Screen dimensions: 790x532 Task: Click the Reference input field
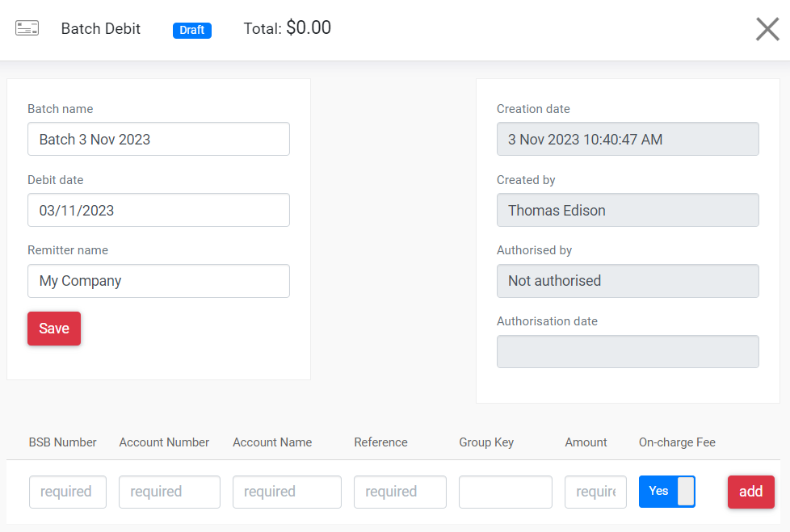pyautogui.click(x=400, y=492)
